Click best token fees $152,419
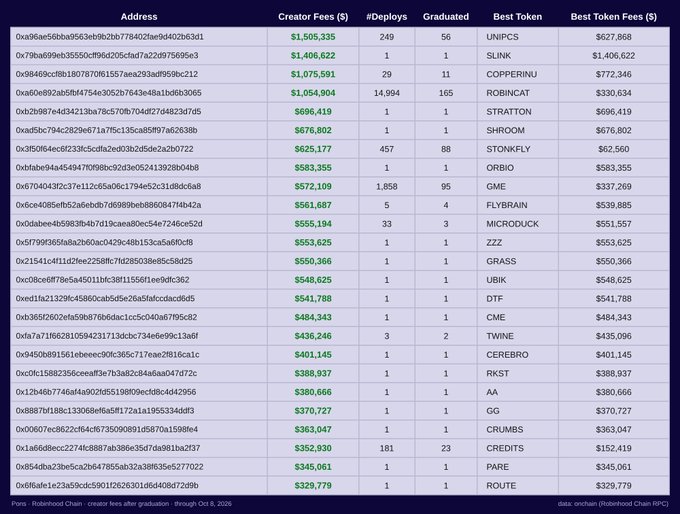Screen dimensions: 680x514 click(x=613, y=447)
